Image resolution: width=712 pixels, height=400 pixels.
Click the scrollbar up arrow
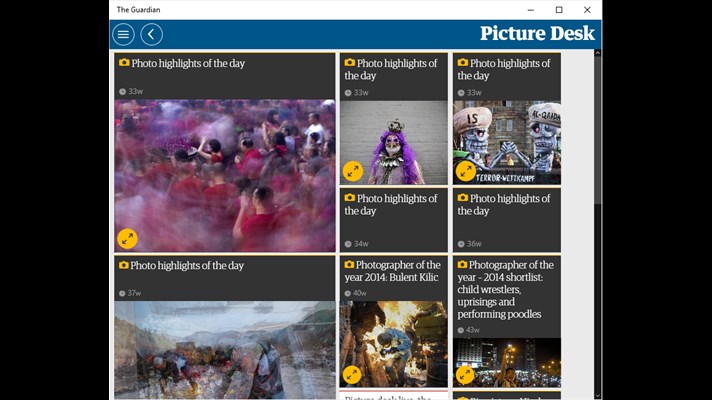(x=598, y=53)
